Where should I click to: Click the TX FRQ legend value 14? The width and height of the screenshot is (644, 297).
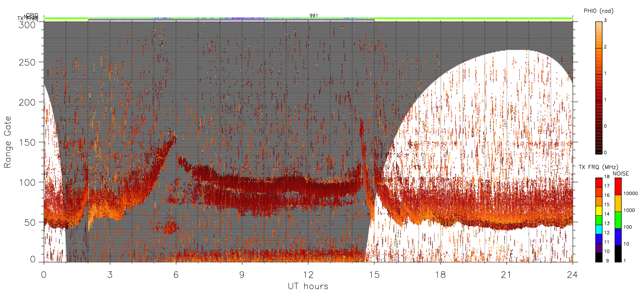[606, 215]
